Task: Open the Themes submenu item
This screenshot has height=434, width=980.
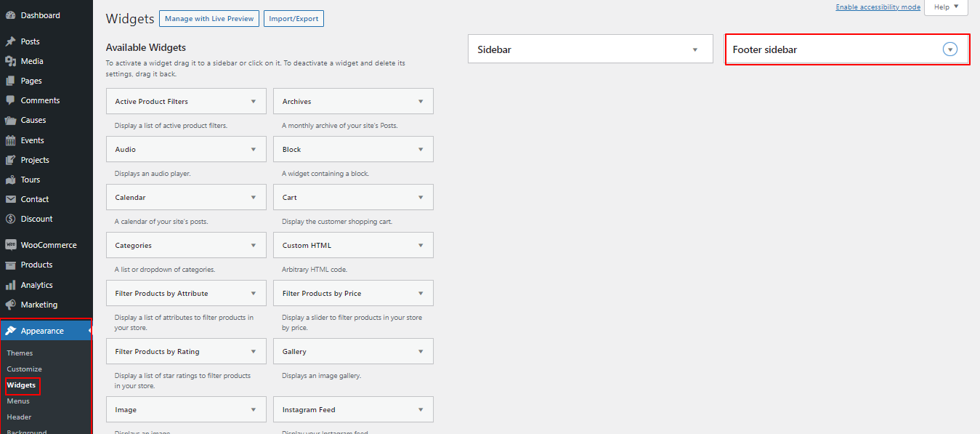Action: click(20, 353)
